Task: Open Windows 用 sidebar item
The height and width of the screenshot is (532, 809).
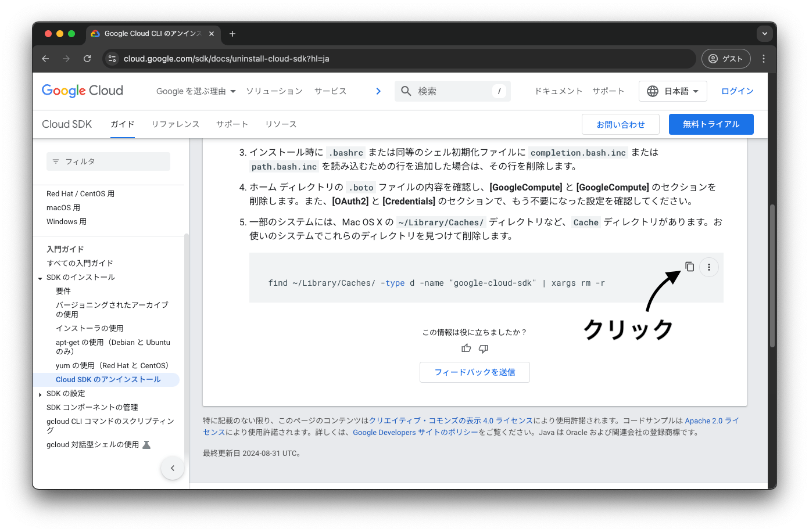Action: tap(66, 222)
